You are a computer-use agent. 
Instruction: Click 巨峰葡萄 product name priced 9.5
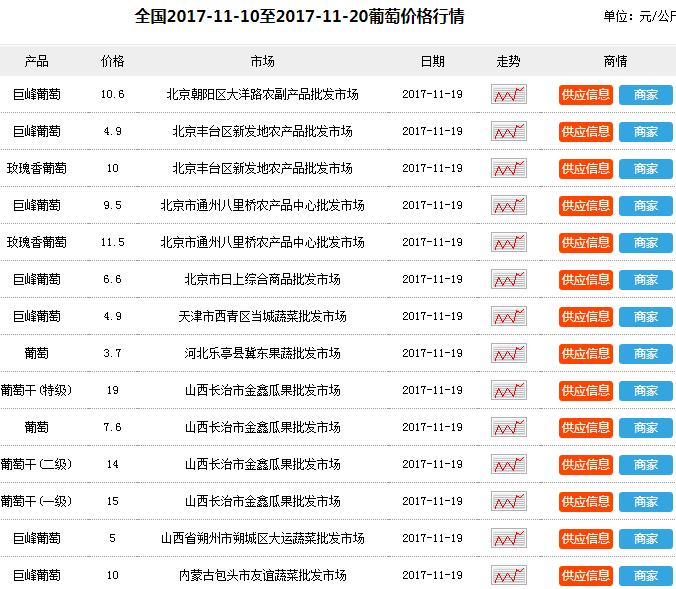pos(37,206)
